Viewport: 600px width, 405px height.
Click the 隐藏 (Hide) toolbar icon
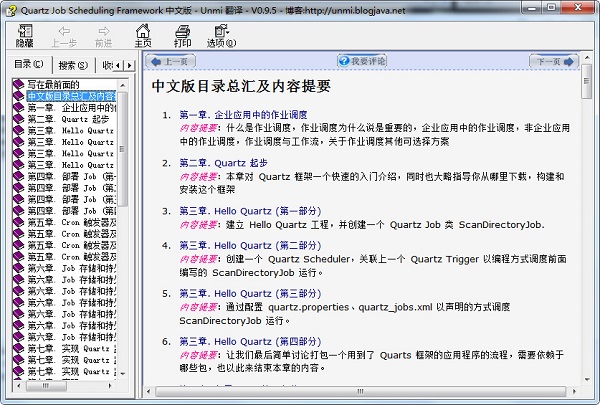[x=24, y=36]
